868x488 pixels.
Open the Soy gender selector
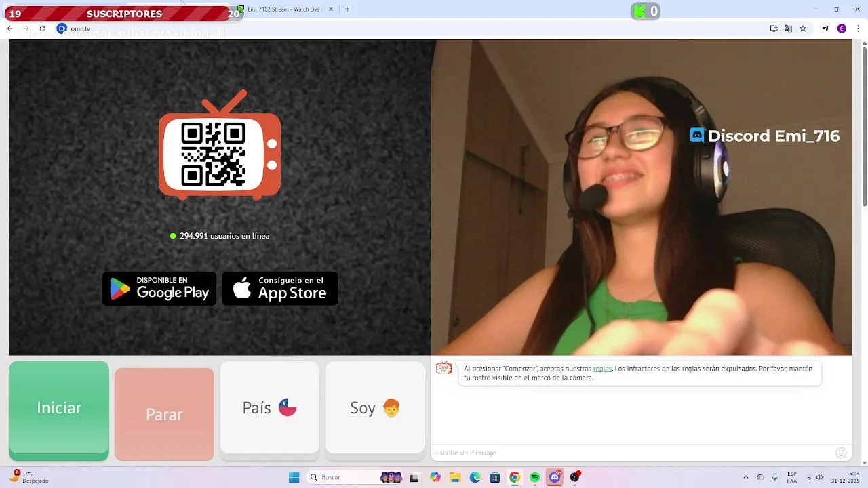click(x=375, y=407)
